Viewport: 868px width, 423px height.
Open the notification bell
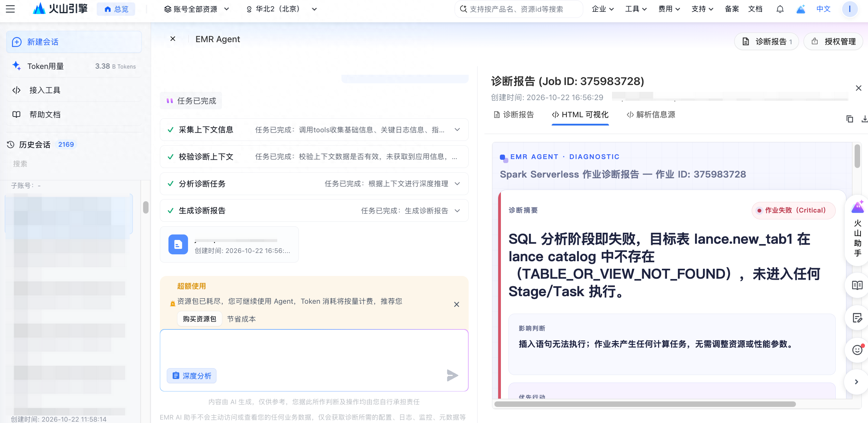tap(780, 9)
